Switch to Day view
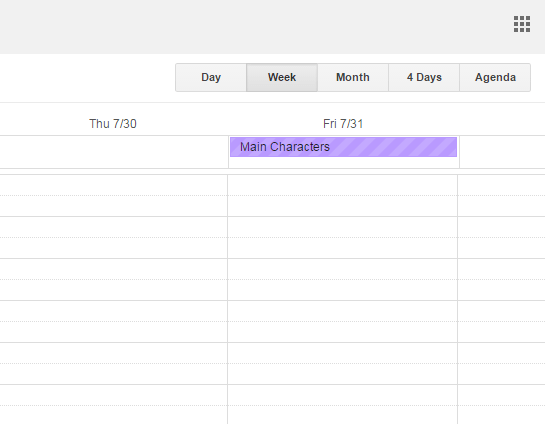The image size is (545, 424). (x=211, y=78)
